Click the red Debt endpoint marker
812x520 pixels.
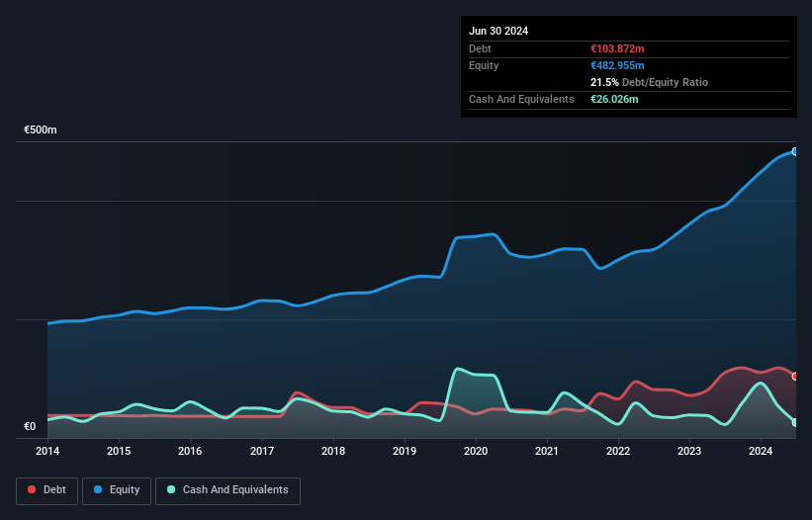point(795,376)
